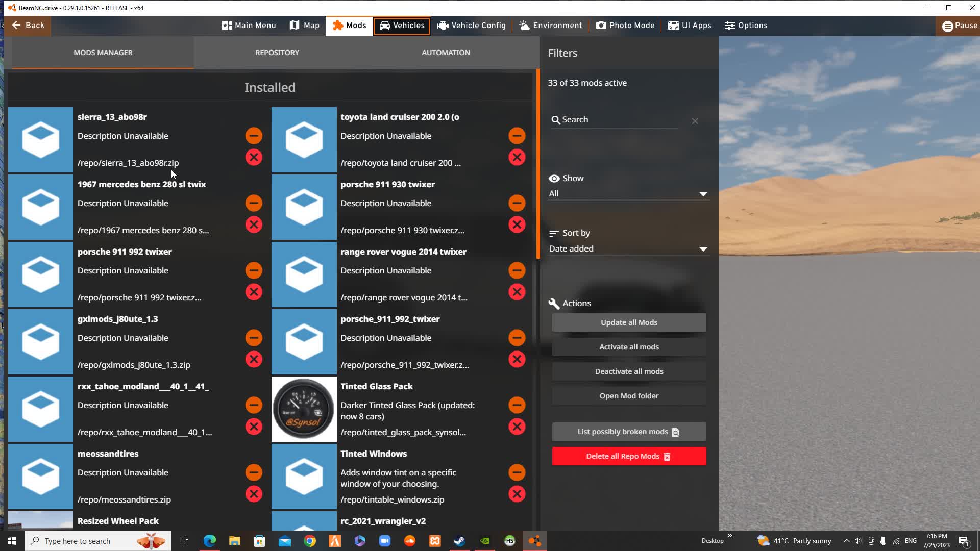Deactivate the sierra_13_abo98r mod
Screen dimensions: 980x551
coord(254,136)
